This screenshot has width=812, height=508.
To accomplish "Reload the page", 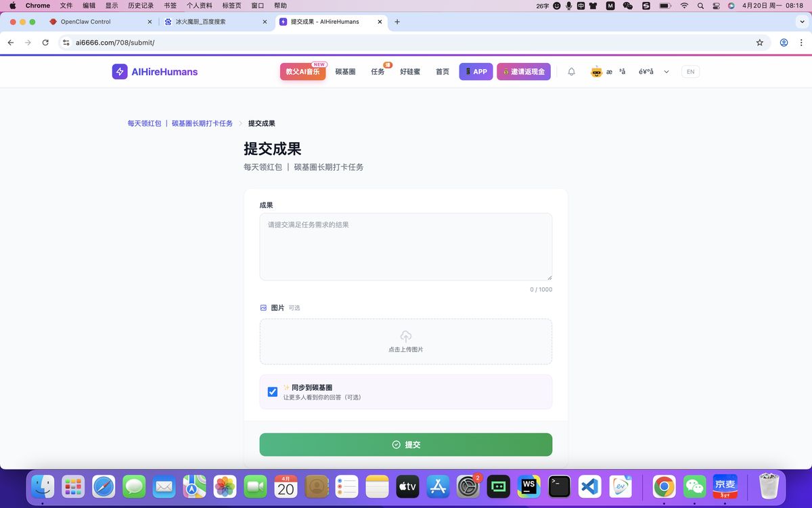I will [x=45, y=43].
